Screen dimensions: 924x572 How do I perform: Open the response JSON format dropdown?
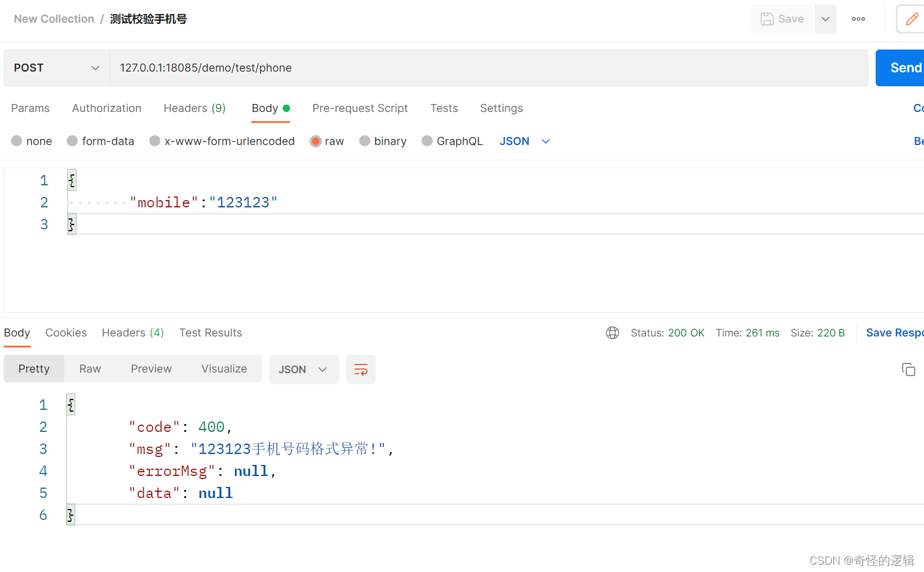pyautogui.click(x=304, y=370)
